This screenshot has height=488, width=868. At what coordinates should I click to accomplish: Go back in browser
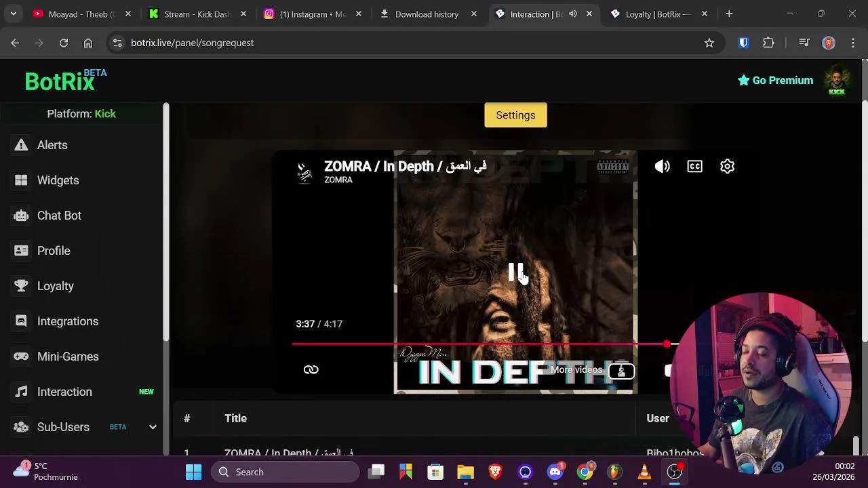tap(15, 43)
